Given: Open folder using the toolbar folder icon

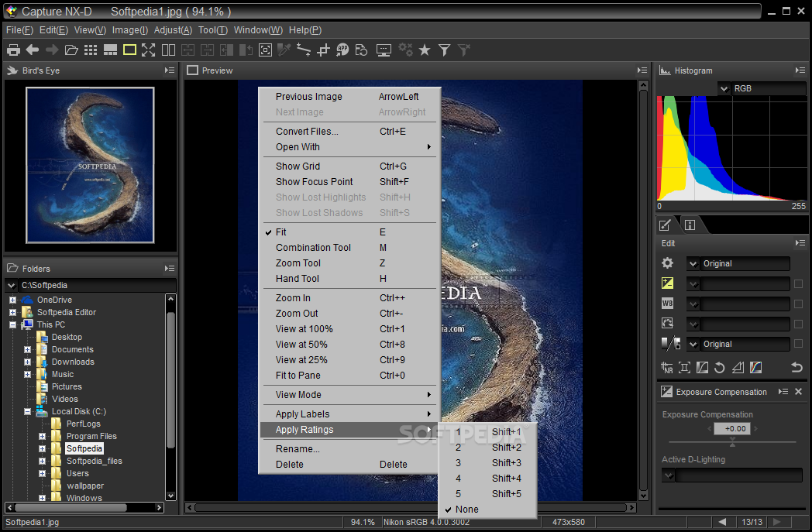Looking at the screenshot, I should click(x=71, y=50).
